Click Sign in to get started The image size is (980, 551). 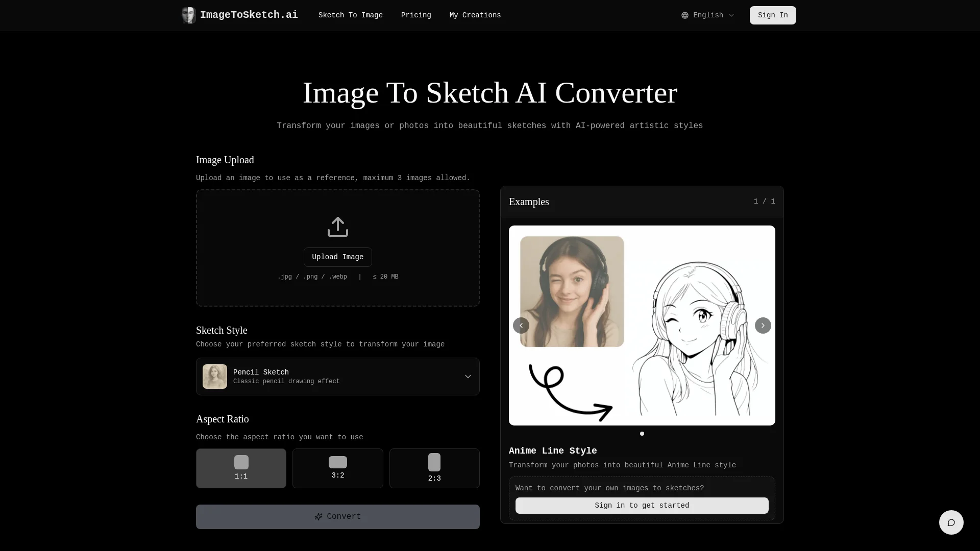tap(642, 506)
